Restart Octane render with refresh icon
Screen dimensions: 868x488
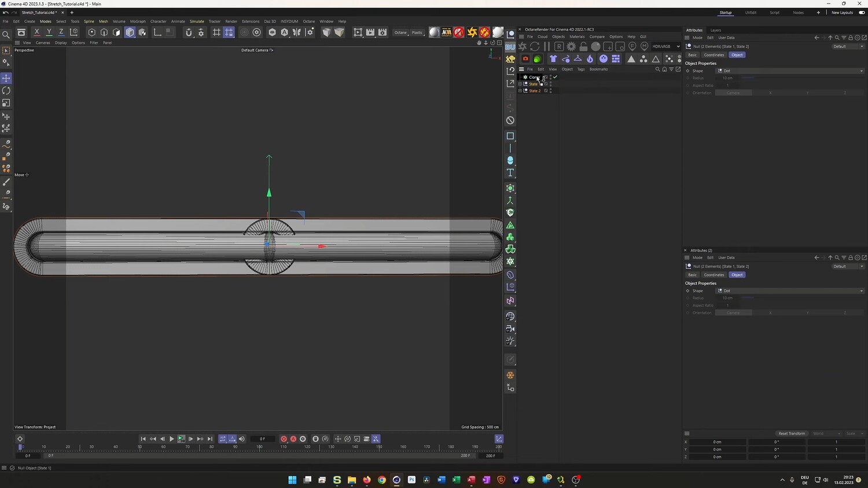click(x=535, y=46)
